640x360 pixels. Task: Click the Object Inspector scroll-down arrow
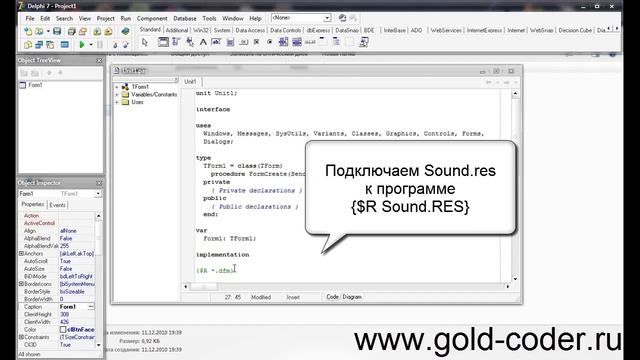click(99, 345)
